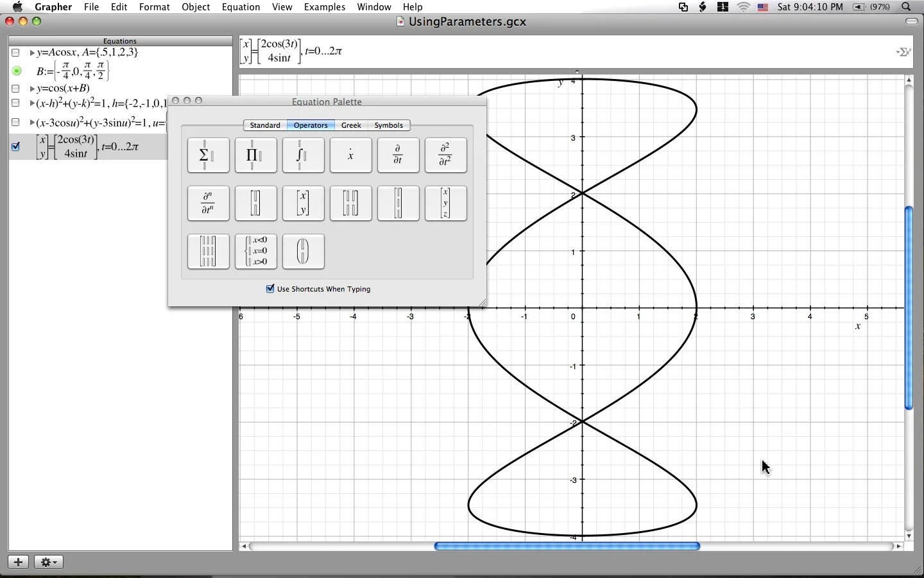Screen dimensions: 924x578
Task: Click the equation field side arrow icon
Action: click(903, 52)
